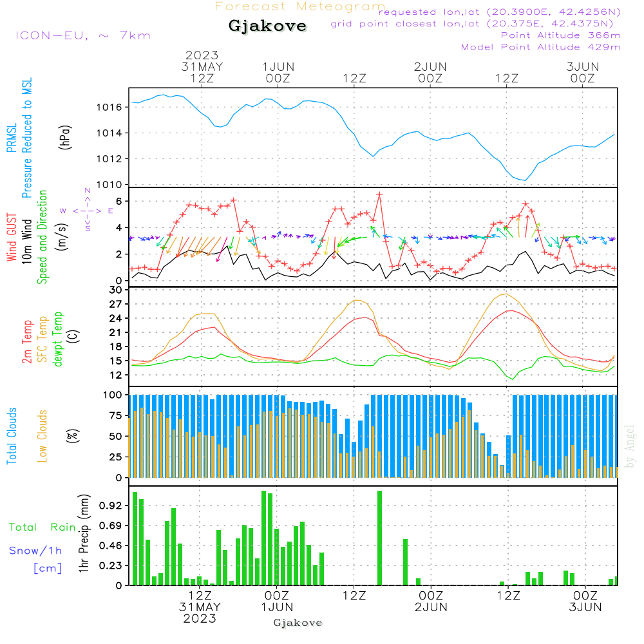Click the top axis "3JUN 00Z" label
The image size is (644, 644).
point(582,73)
